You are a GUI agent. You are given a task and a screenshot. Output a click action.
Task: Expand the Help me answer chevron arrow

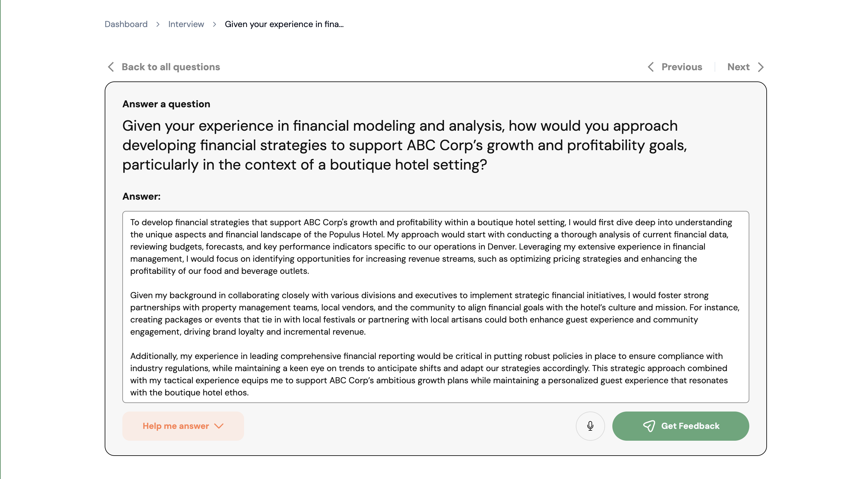219,426
